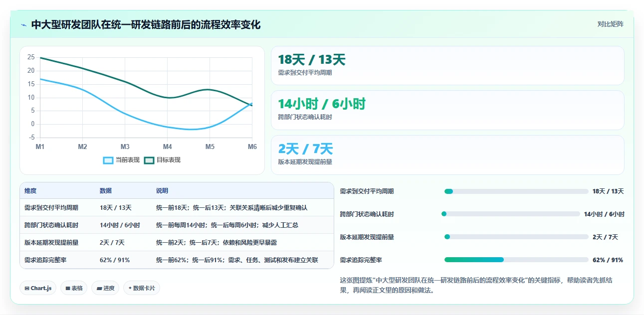Select the 进度 tag chip
The width and height of the screenshot is (644, 315).
[105, 288]
